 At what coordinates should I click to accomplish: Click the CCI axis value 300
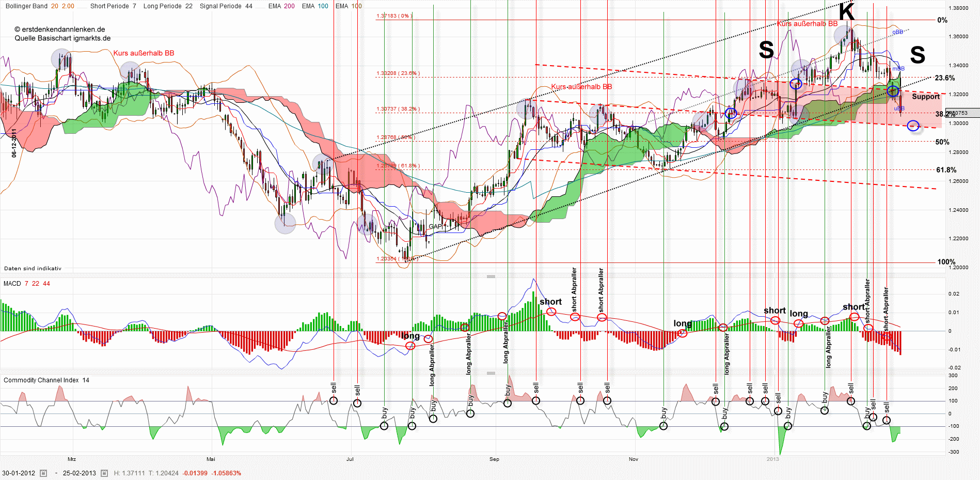(953, 376)
